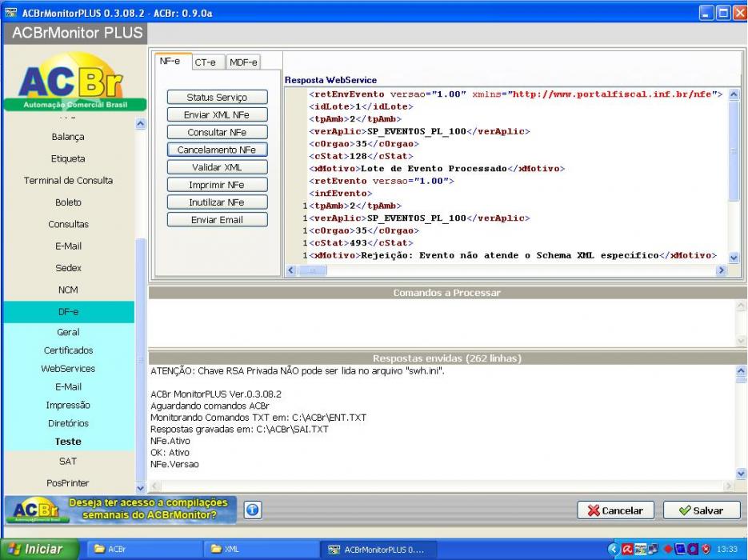Open the SAT section in sidebar
Screen dimensions: 748x560
[x=68, y=462]
